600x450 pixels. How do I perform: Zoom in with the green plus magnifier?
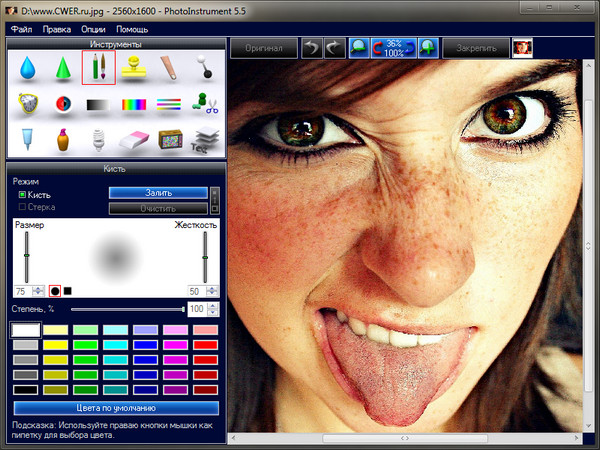point(427,48)
